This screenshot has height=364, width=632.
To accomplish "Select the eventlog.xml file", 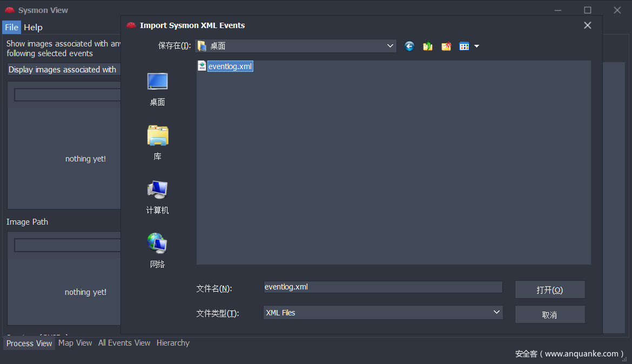I will click(x=230, y=66).
